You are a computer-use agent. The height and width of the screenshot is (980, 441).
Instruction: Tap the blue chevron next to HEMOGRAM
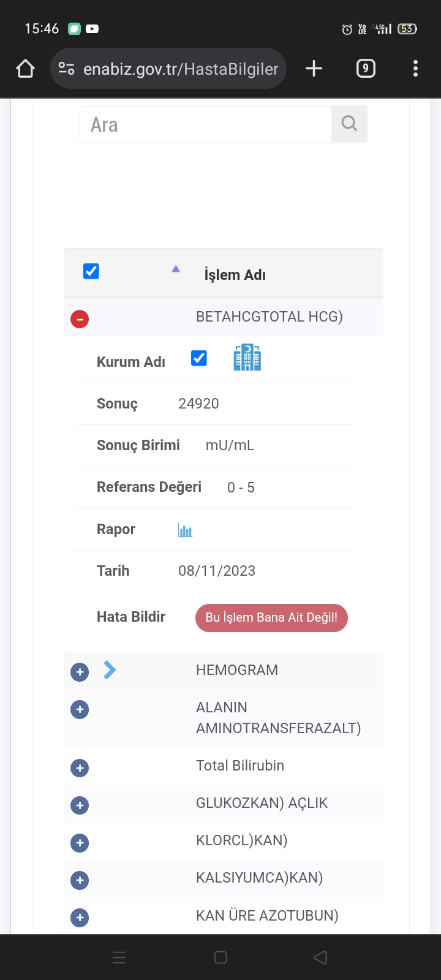point(110,670)
